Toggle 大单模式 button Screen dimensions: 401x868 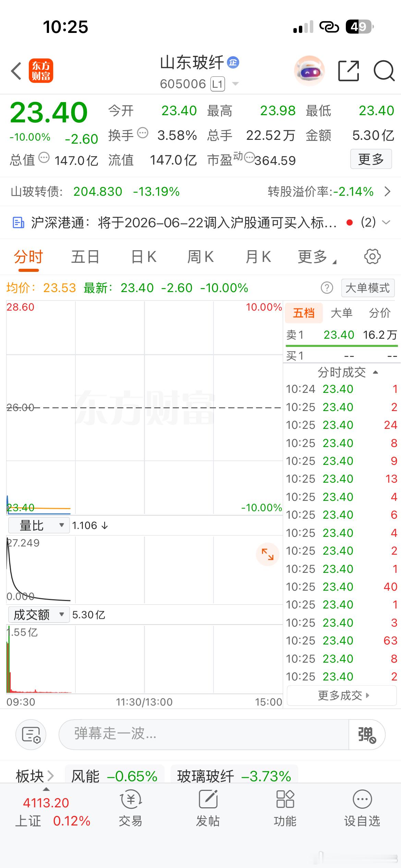coord(368,288)
